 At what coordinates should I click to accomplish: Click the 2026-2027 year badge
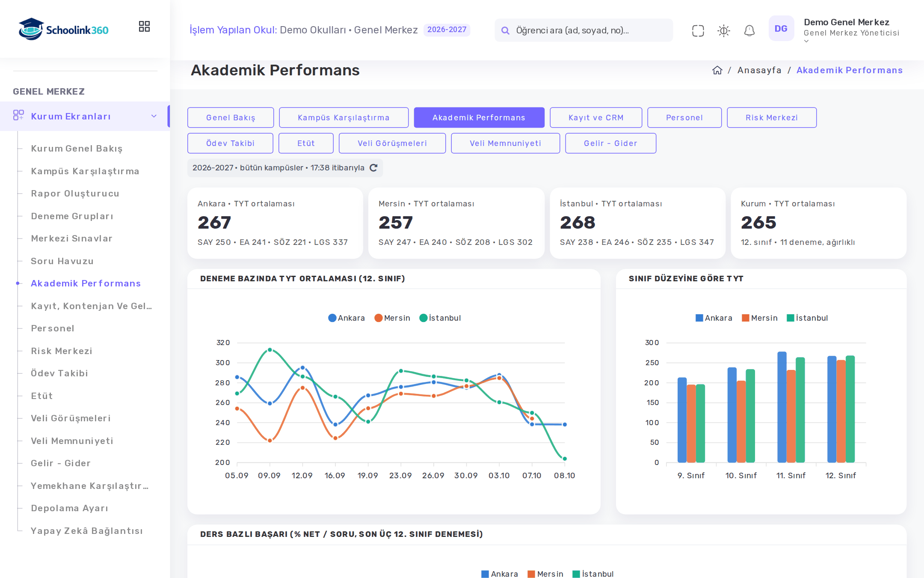point(447,30)
